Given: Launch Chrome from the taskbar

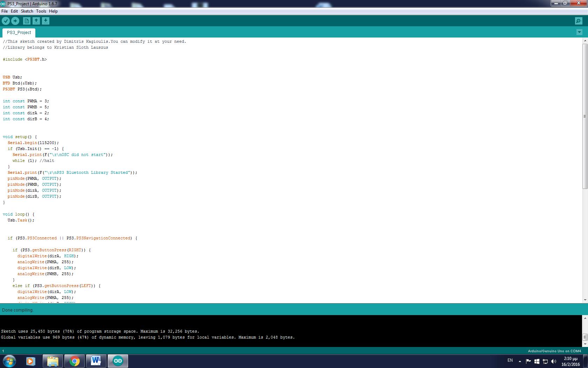Looking at the screenshot, I should (x=74, y=361).
